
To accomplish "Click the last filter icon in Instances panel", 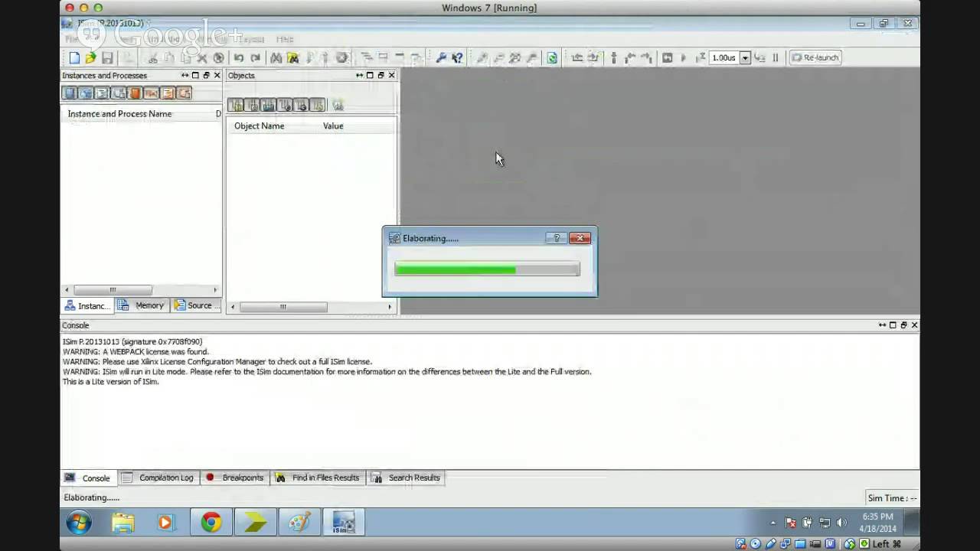I will coord(185,93).
